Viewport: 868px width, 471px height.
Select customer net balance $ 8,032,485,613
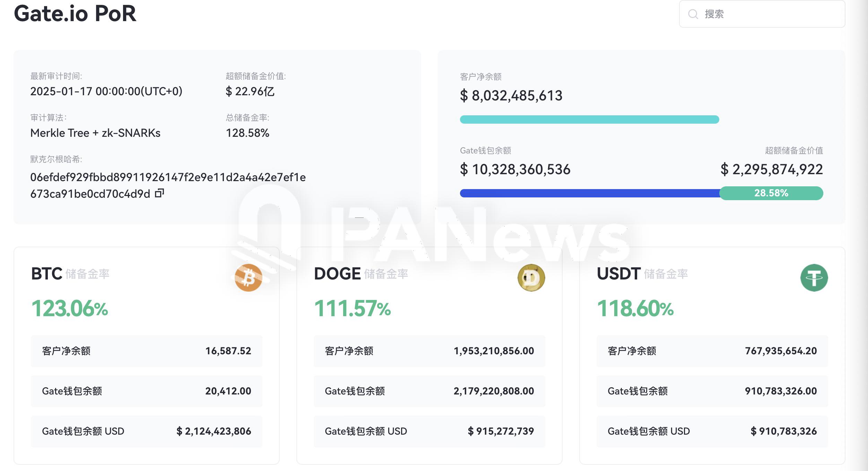pyautogui.click(x=511, y=96)
